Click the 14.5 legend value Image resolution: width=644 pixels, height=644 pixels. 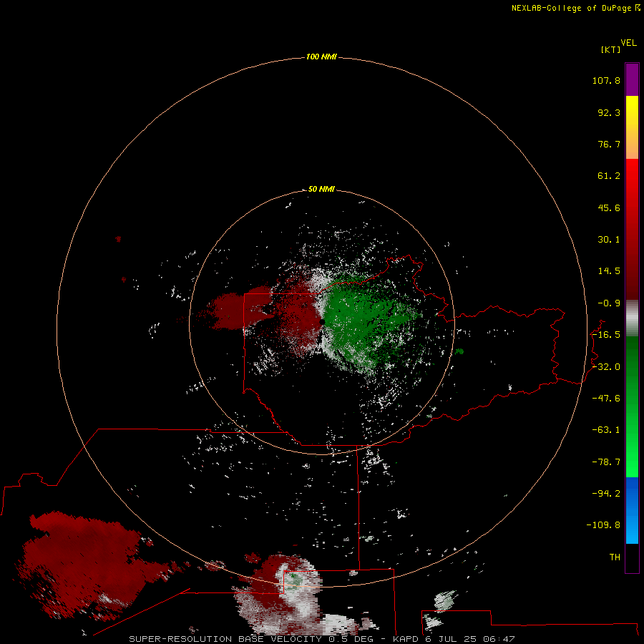pos(609,271)
